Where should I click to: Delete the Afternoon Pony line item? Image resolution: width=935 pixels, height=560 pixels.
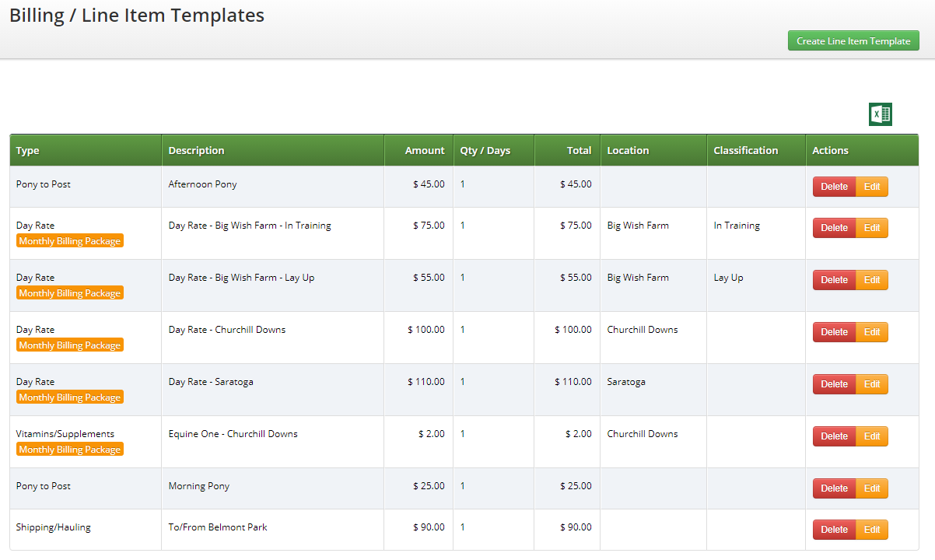834,187
